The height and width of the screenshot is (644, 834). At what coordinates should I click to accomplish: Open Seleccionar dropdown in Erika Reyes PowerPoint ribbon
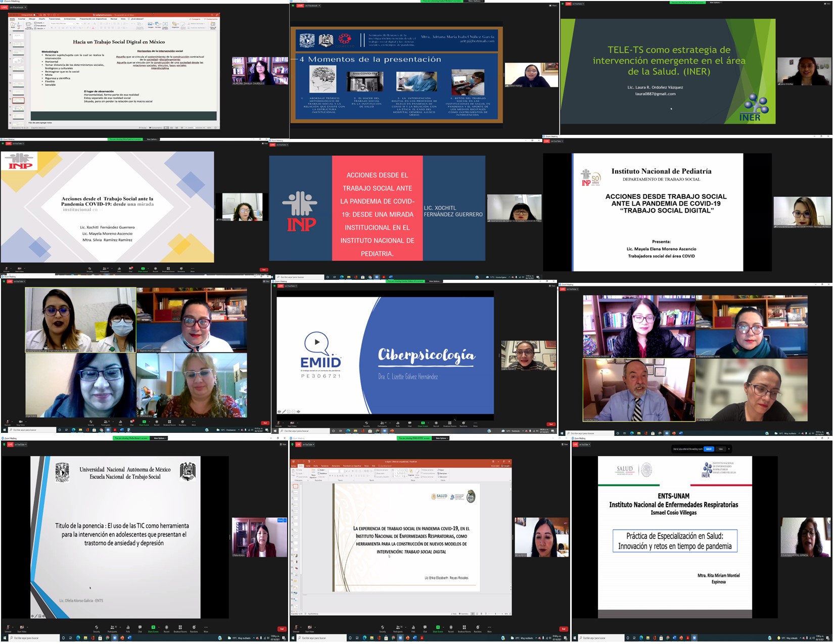tap(443, 477)
